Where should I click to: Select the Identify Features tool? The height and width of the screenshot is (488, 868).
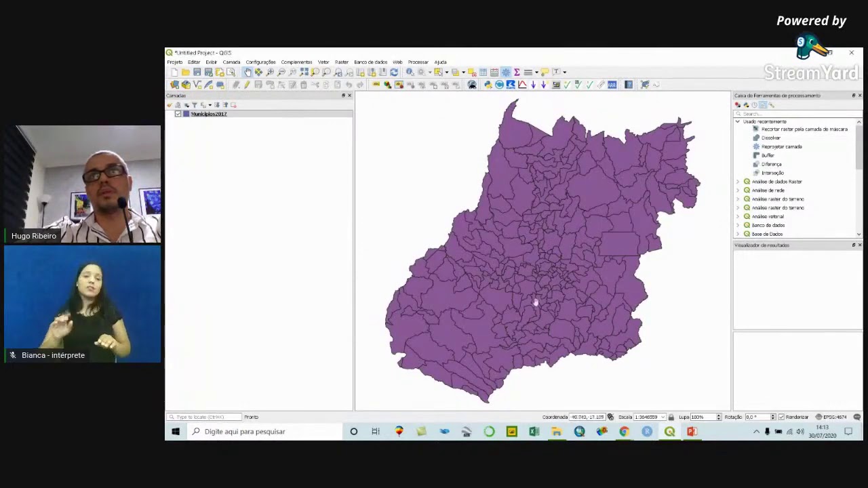(x=410, y=72)
